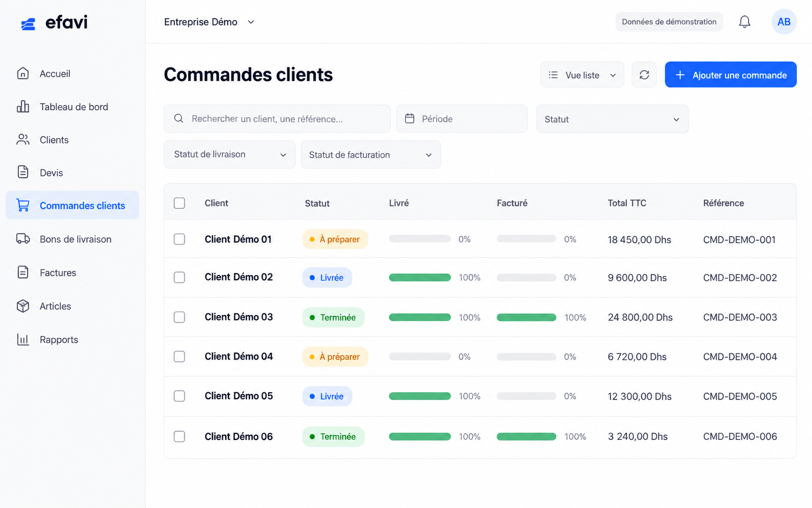The image size is (812, 508).
Task: Click the Facturé column header
Action: click(512, 203)
